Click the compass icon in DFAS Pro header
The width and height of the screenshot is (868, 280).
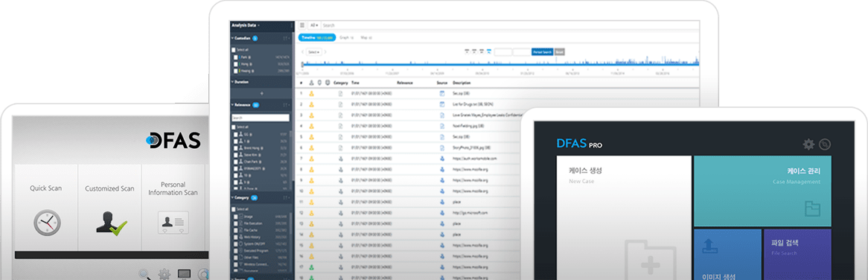(x=825, y=144)
